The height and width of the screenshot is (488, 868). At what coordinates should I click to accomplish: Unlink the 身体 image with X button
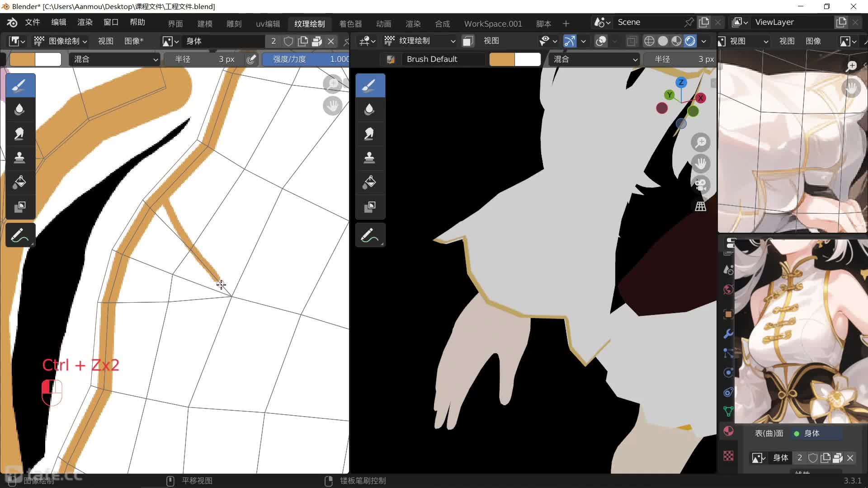click(x=331, y=41)
